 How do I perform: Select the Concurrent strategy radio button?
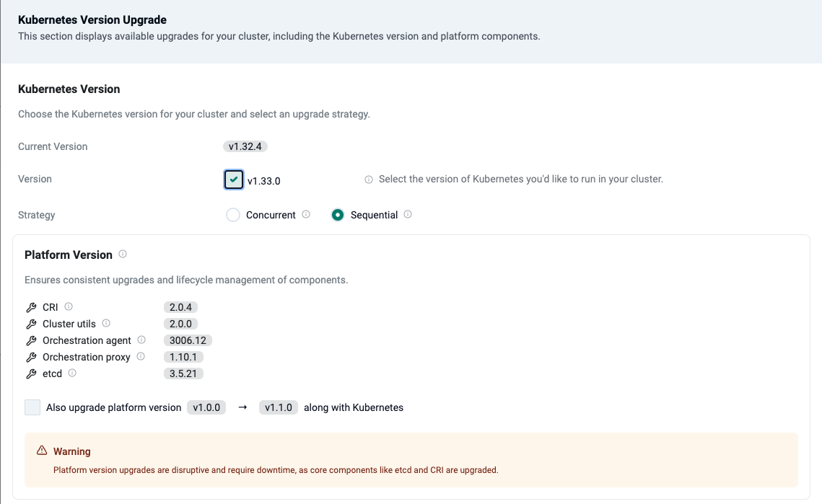[233, 215]
